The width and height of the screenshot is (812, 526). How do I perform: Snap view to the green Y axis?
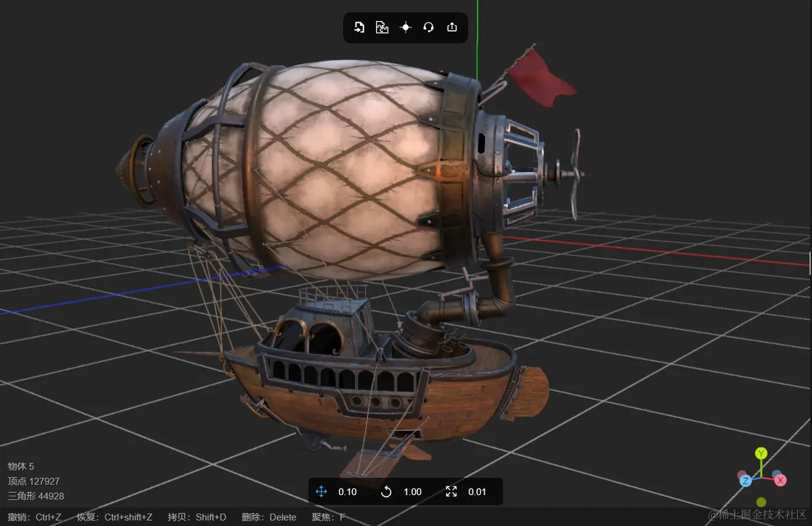click(x=761, y=454)
